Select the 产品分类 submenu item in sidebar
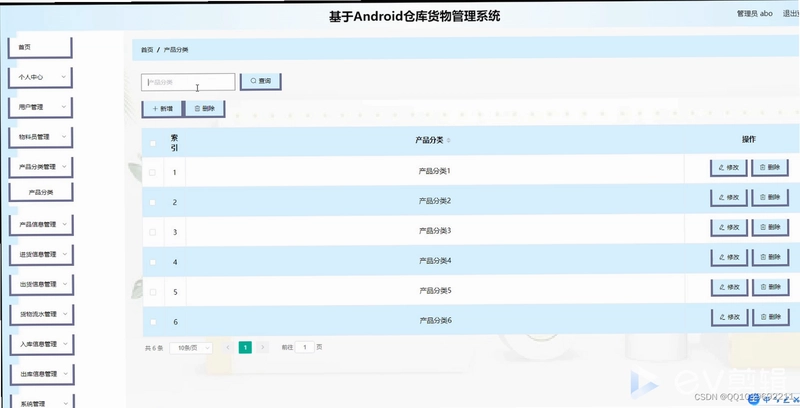The image size is (800, 408). (41, 192)
